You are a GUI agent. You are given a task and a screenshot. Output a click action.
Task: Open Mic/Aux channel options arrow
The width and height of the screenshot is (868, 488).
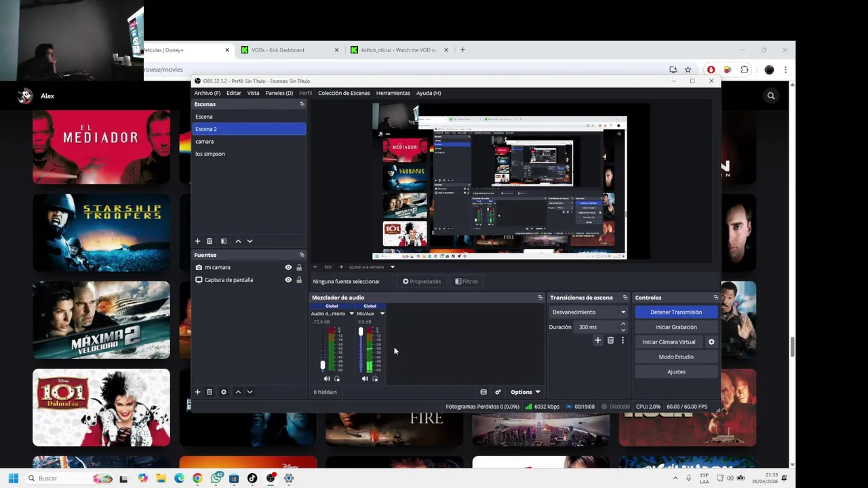(382, 314)
